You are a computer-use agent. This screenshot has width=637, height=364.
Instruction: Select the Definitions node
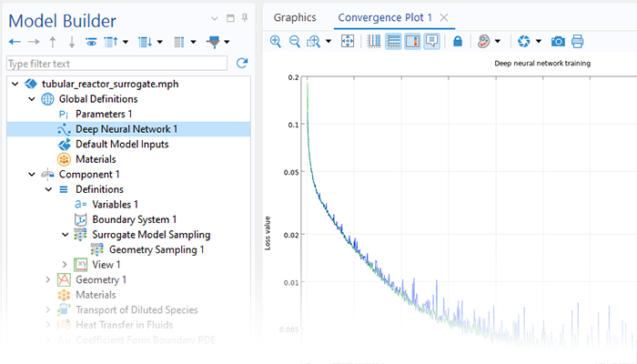point(99,189)
